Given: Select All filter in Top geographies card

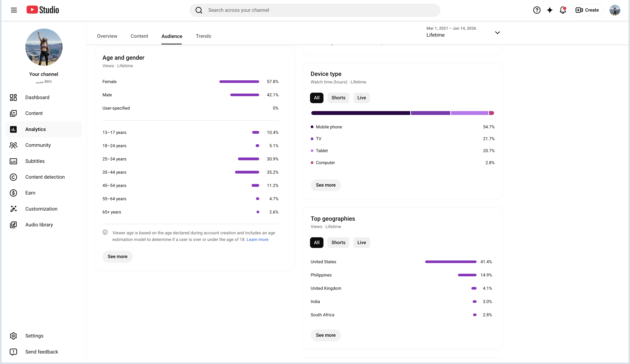Looking at the screenshot, I should click(x=316, y=242).
